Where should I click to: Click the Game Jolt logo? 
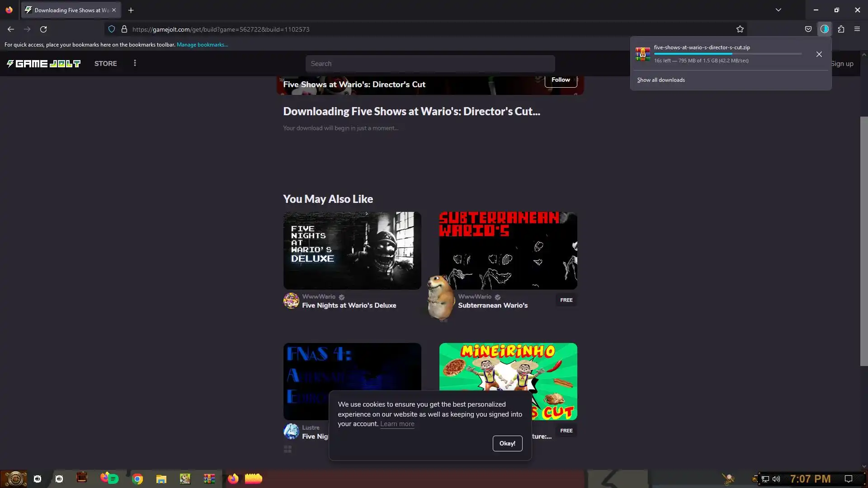coord(43,64)
